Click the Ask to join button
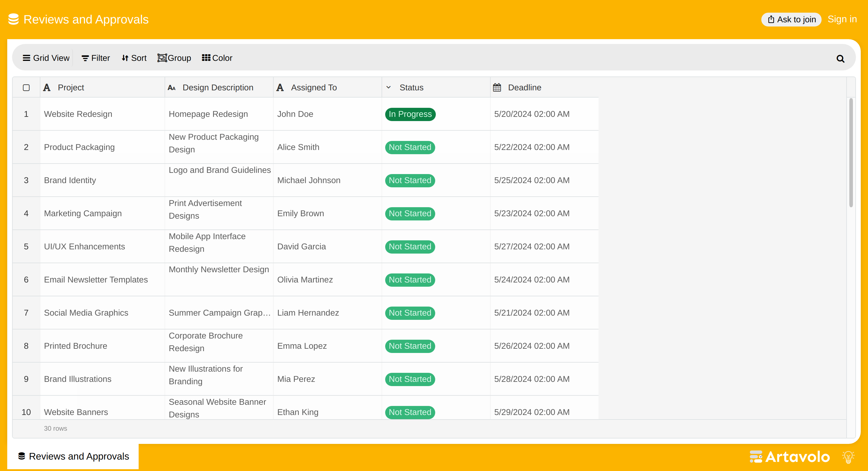This screenshot has height=471, width=868. (x=791, y=20)
